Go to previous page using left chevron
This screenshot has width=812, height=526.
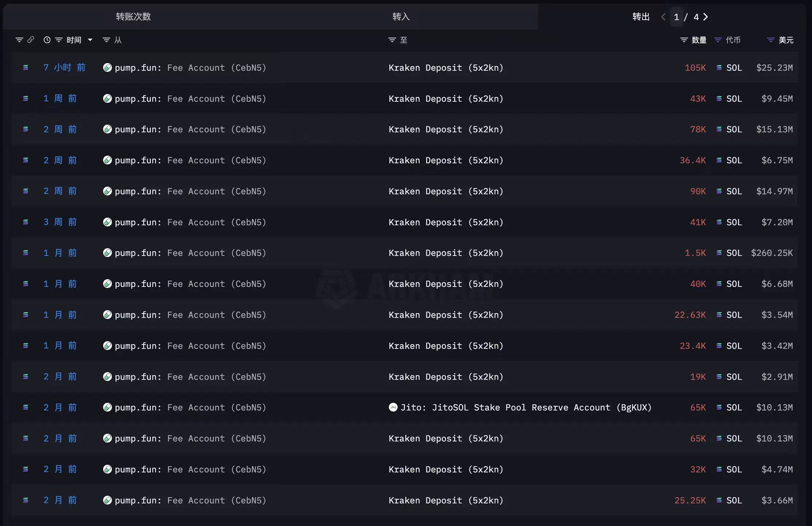663,17
